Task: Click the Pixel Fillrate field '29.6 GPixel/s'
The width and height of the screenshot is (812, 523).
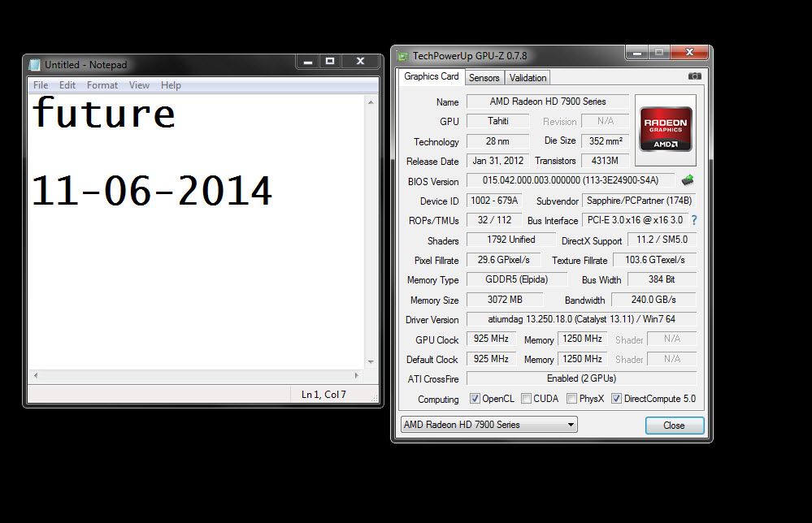Action: pos(503,260)
